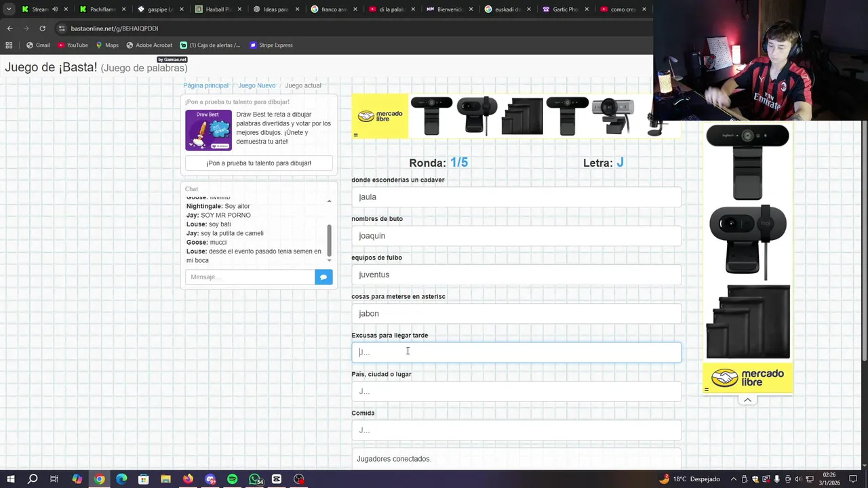
Task: Focus the Pais, ciudad o lugar field
Action: click(x=516, y=391)
